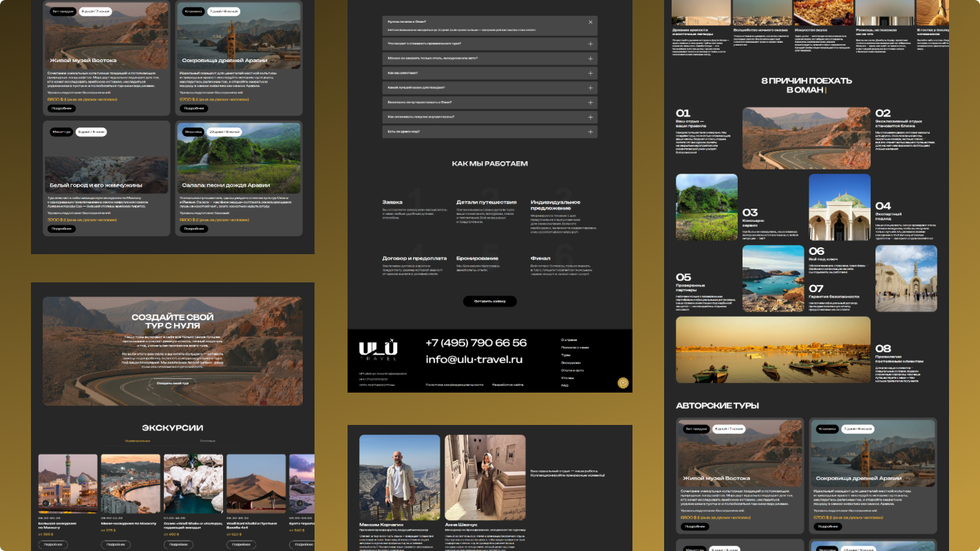
Task: Switch to the 'Индивидуальные' excursions tab
Action: coord(138,441)
